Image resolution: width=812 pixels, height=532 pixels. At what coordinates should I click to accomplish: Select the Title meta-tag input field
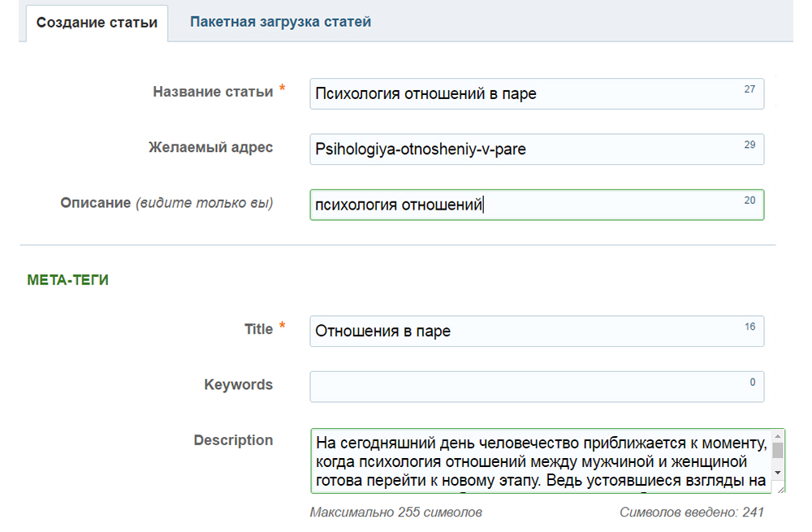pos(520,331)
